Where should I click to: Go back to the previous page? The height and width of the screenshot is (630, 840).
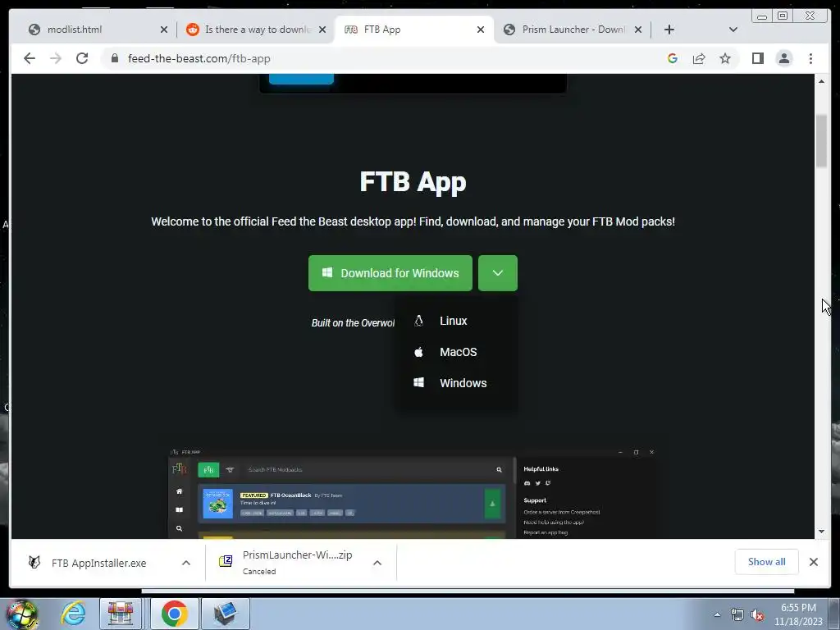pos(30,58)
